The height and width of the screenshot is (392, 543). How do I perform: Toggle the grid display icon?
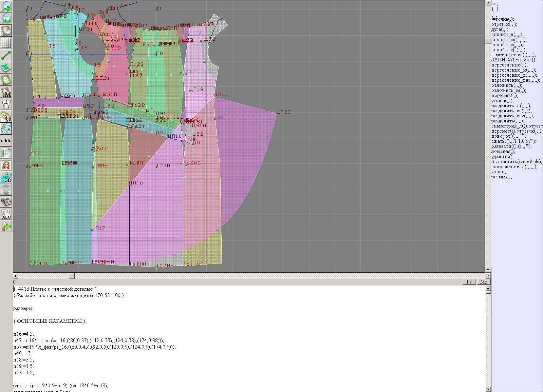point(6,43)
